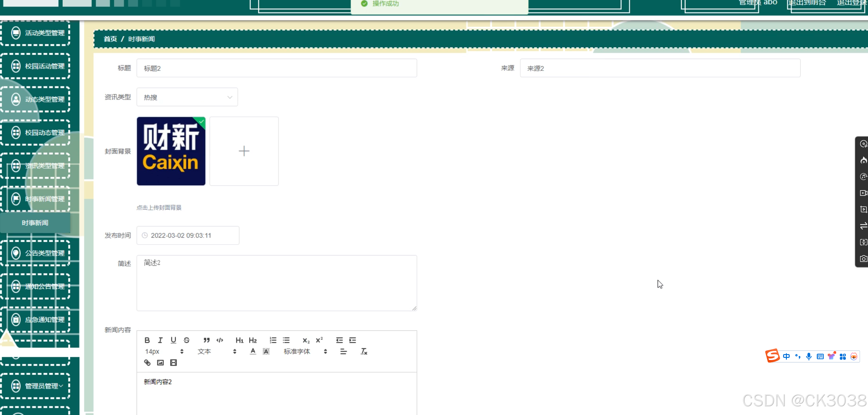Click the 标题 input field
Viewport: 868px width, 415px height.
pos(276,68)
